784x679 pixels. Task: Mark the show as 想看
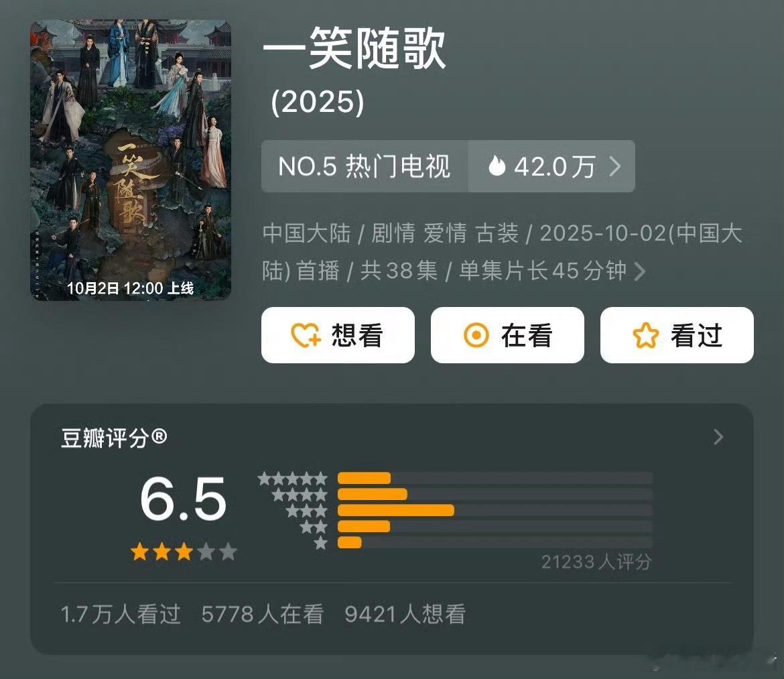point(338,335)
